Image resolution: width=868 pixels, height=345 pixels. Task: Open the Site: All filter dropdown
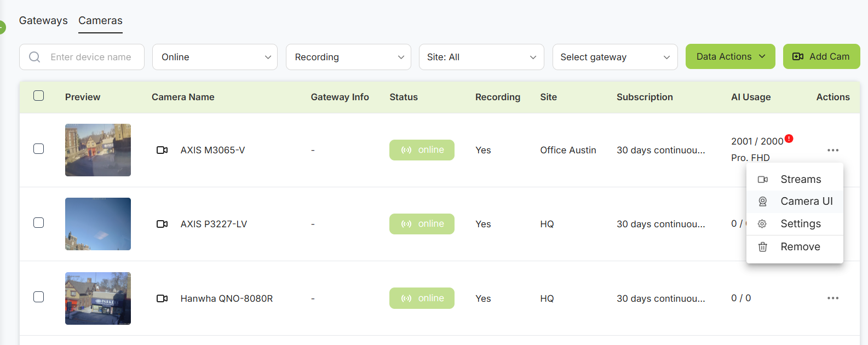[x=481, y=57]
